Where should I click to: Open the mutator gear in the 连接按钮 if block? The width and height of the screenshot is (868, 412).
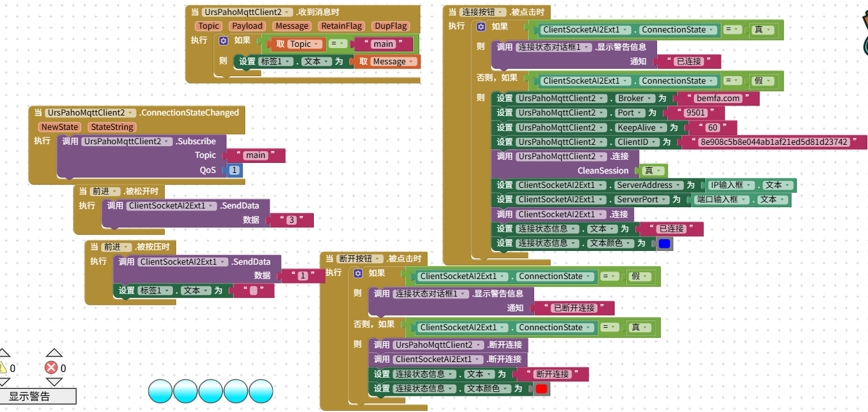pyautogui.click(x=481, y=27)
